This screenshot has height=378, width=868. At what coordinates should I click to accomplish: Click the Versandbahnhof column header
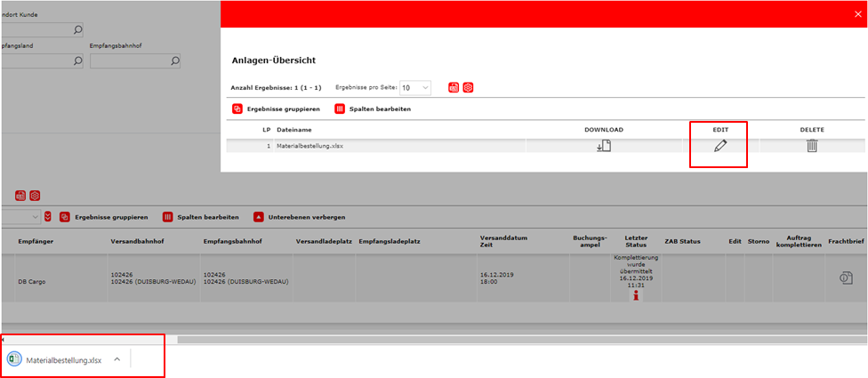(137, 241)
